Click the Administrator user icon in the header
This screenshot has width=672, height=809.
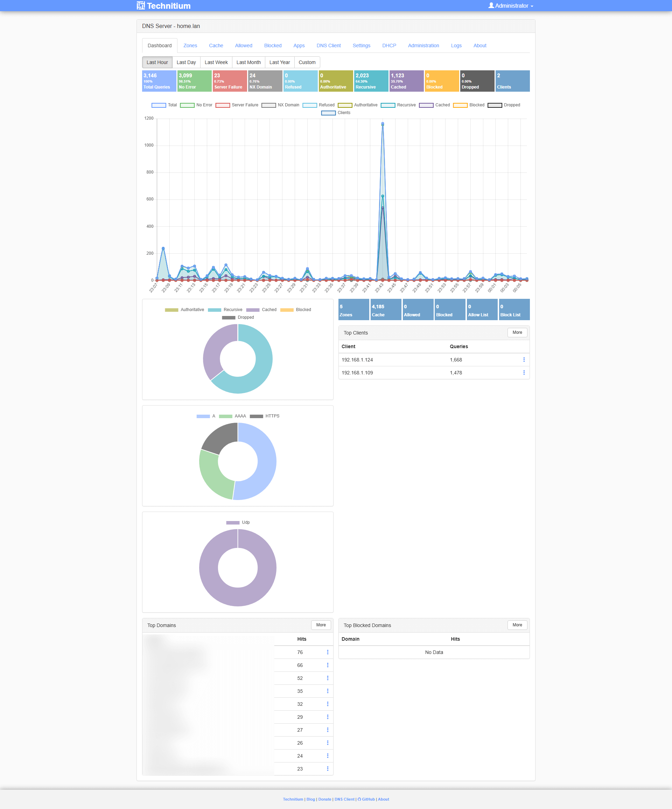(x=491, y=5)
